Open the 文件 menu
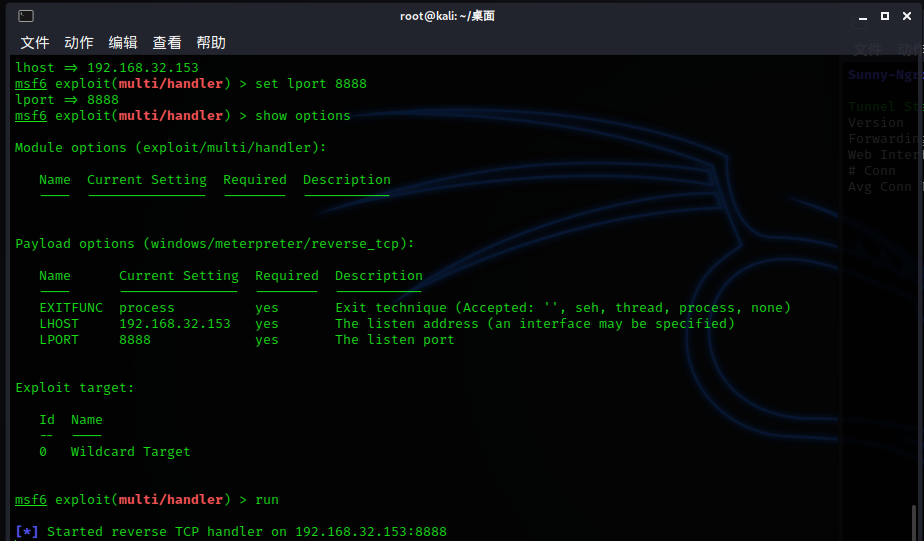 (35, 42)
